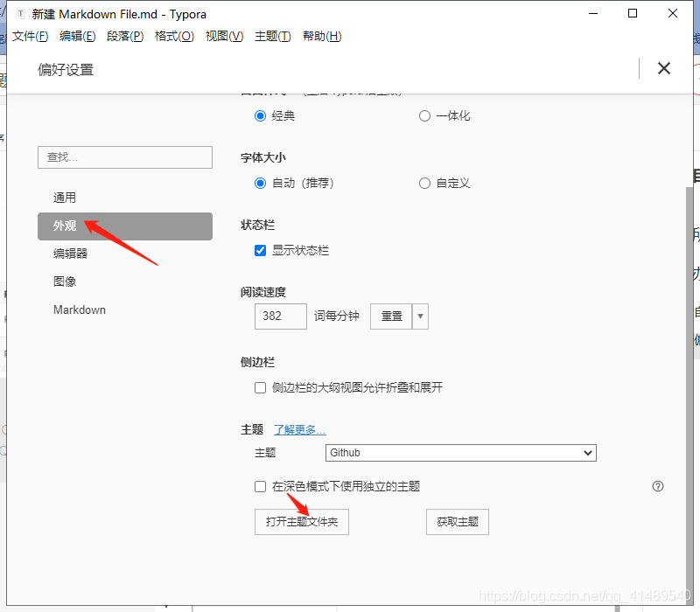Image resolution: width=700 pixels, height=612 pixels.
Task: Click the reading speed field showing 382
Action: coord(281,316)
